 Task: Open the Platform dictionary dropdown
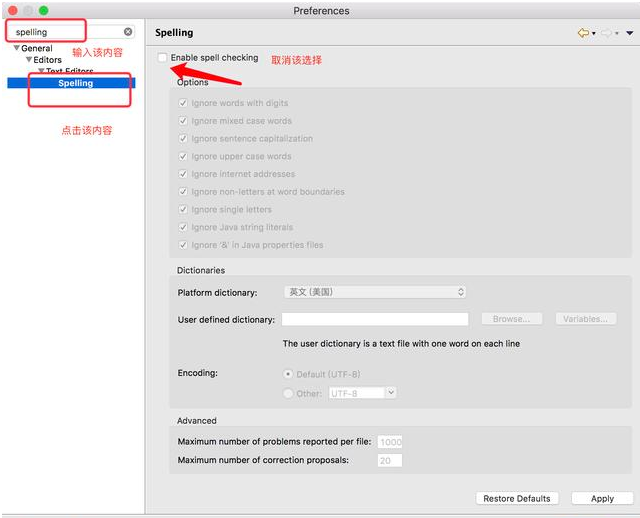[375, 292]
